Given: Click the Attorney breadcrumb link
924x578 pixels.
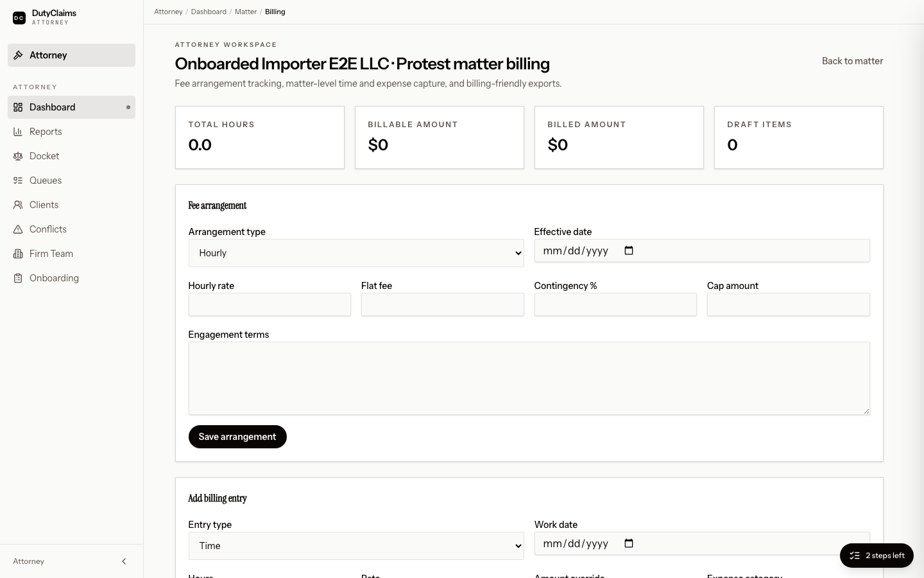Looking at the screenshot, I should (168, 12).
